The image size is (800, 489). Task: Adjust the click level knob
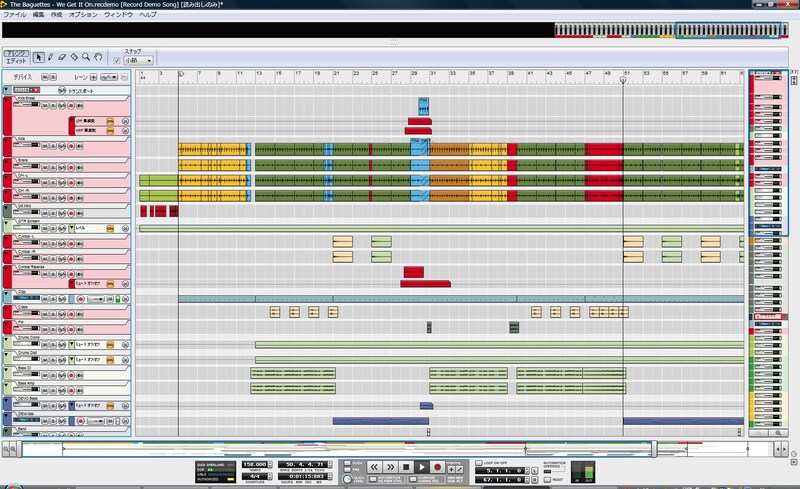coord(347,479)
